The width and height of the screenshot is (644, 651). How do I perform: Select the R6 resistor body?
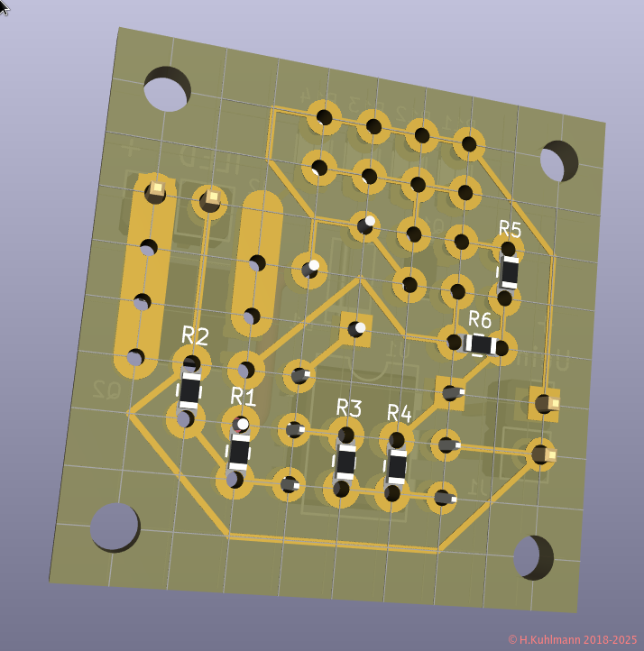[479, 344]
